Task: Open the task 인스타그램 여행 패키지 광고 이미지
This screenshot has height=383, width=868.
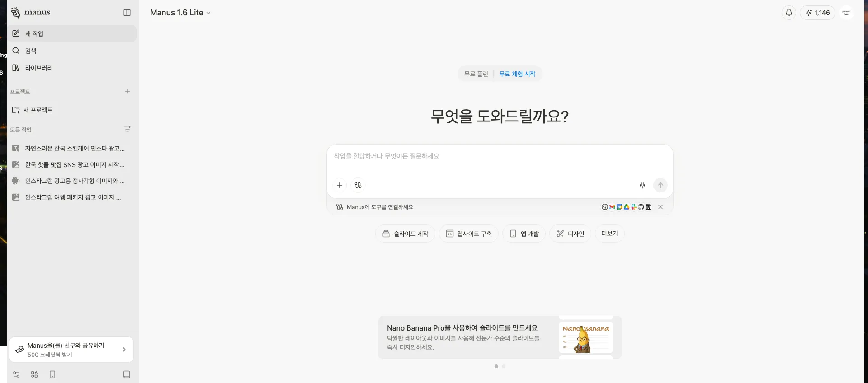Action: coord(72,197)
